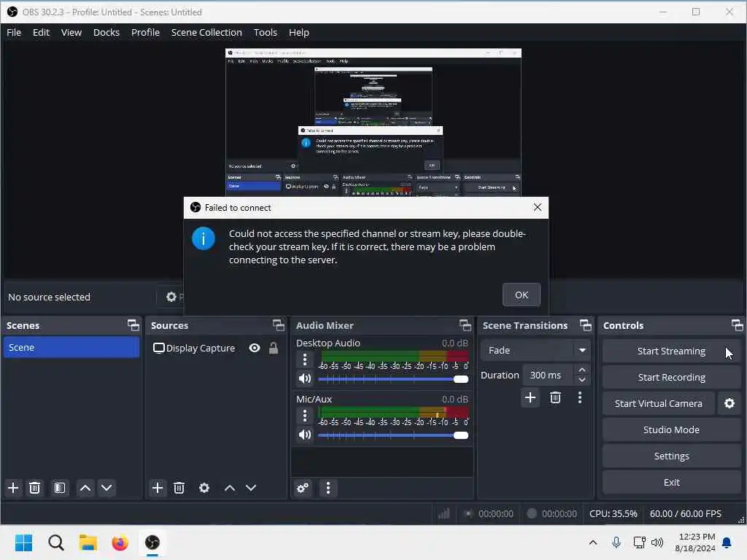Float the Sources dock with popout icon
This screenshot has width=747, height=560.
278,325
